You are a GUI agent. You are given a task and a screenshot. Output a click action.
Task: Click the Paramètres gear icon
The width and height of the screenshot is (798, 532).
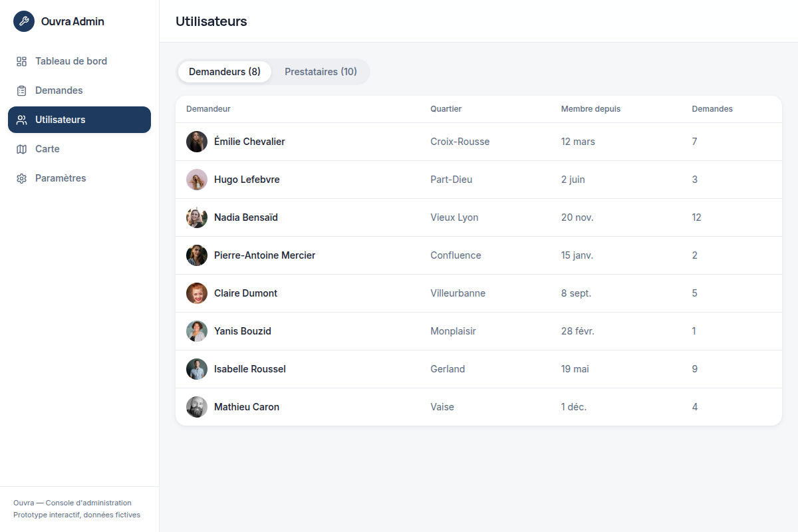(x=21, y=178)
